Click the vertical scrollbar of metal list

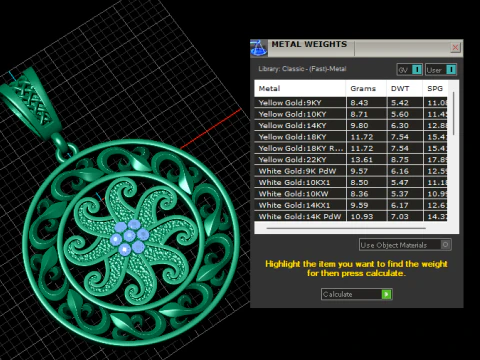coord(453,114)
